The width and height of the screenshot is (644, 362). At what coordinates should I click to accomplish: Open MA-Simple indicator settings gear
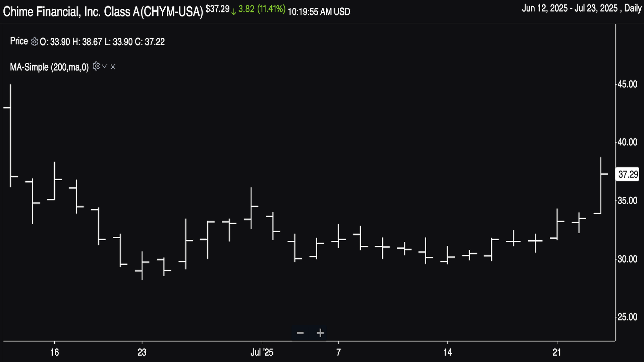tap(96, 66)
